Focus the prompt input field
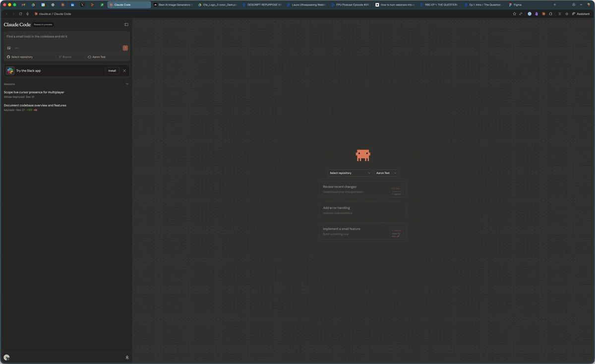Viewport: 595px width, 364px height. point(66,37)
